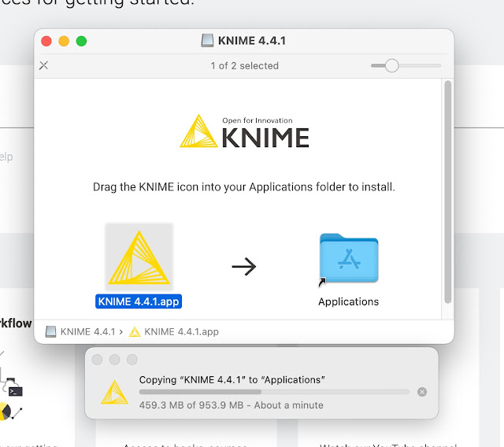Click the vertical scrollbar in KNIME window
The height and width of the screenshot is (447, 504).
click(448, 191)
